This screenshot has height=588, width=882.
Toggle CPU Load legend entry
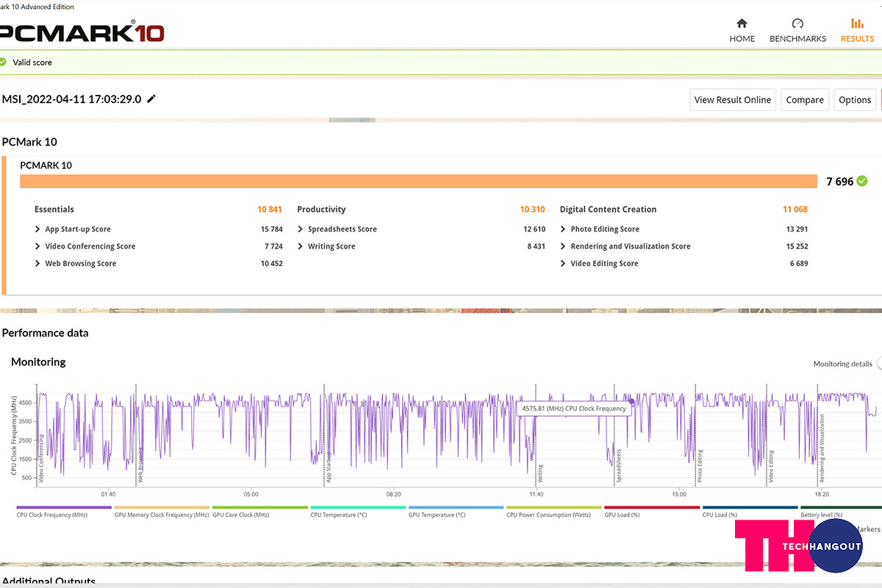tap(750, 512)
